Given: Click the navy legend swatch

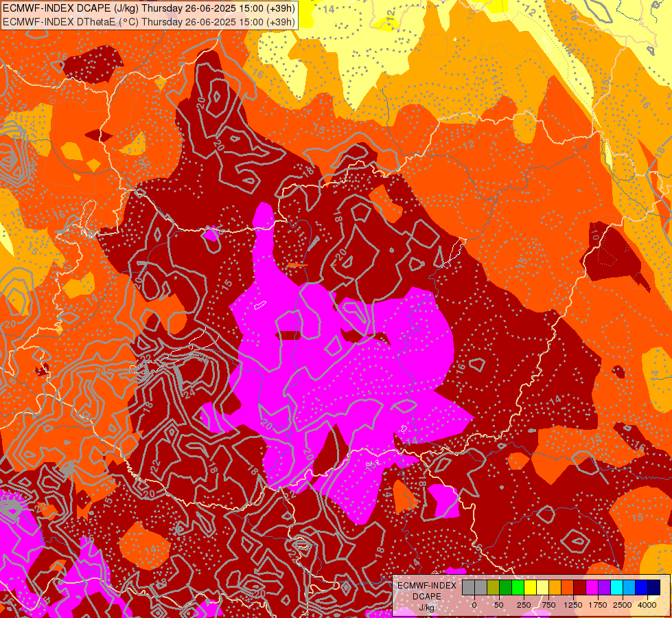Looking at the screenshot, I should [653, 587].
